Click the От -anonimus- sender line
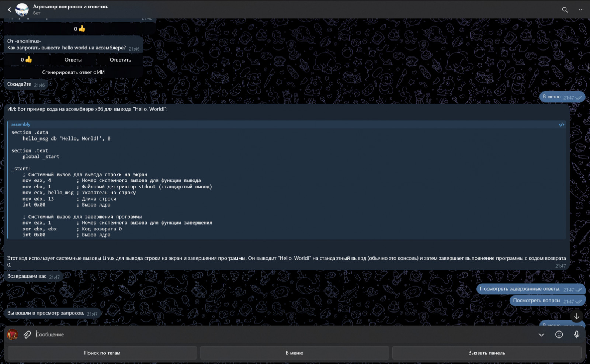The image size is (590, 364). (24, 41)
